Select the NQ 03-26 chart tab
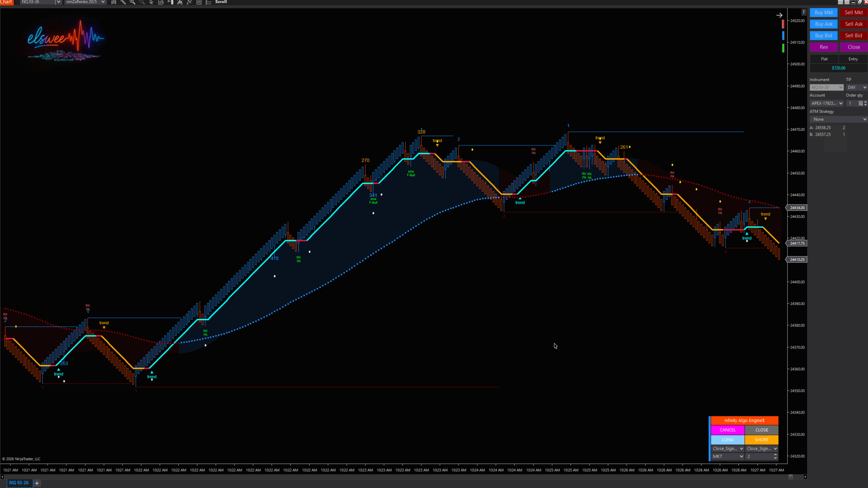This screenshot has height=488, width=868. tap(19, 483)
